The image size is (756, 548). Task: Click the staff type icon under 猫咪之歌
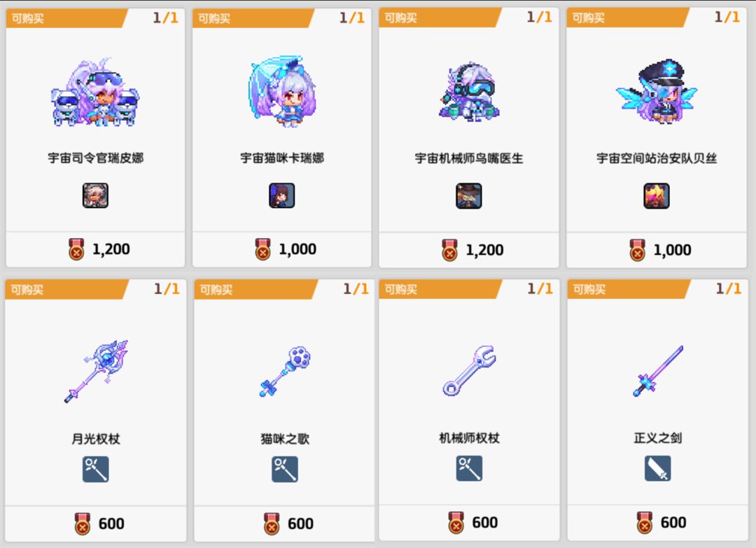285,470
